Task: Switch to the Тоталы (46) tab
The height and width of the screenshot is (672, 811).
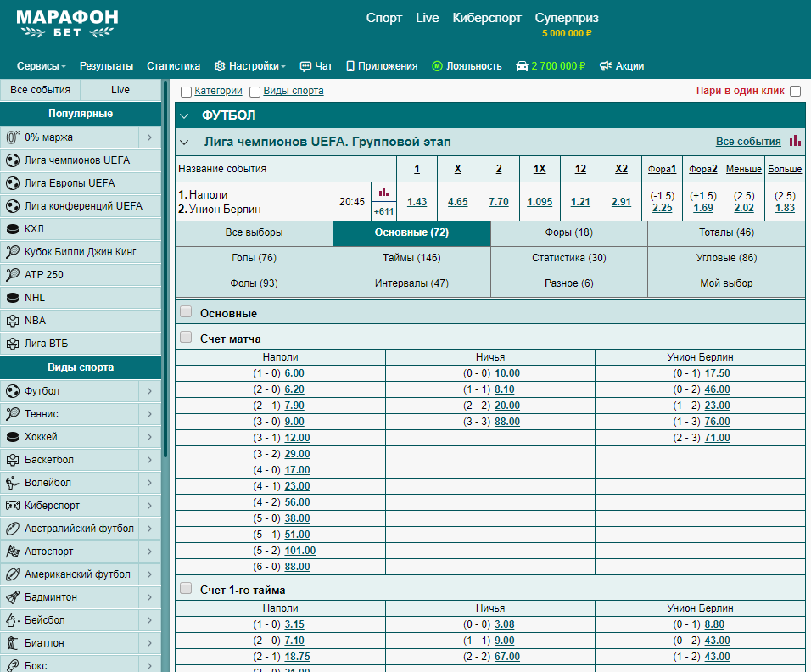Action: (x=726, y=232)
